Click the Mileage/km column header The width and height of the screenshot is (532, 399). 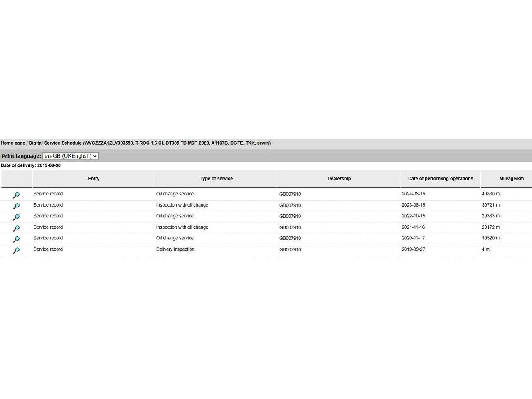511,179
